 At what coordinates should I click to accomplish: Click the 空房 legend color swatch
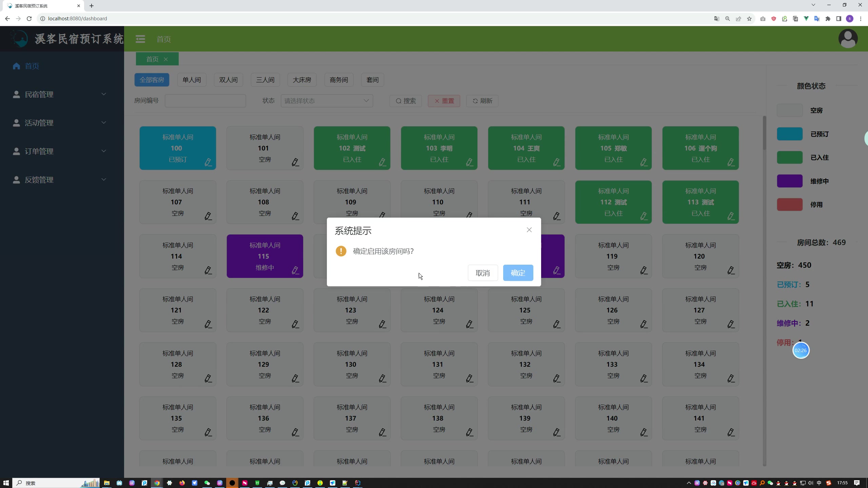click(790, 110)
